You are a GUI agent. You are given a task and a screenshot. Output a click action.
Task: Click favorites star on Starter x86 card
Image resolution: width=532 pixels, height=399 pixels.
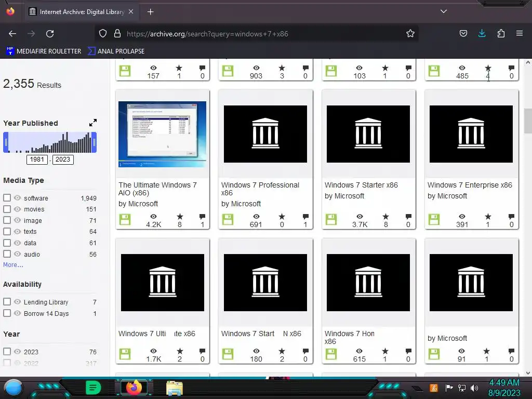(386, 217)
